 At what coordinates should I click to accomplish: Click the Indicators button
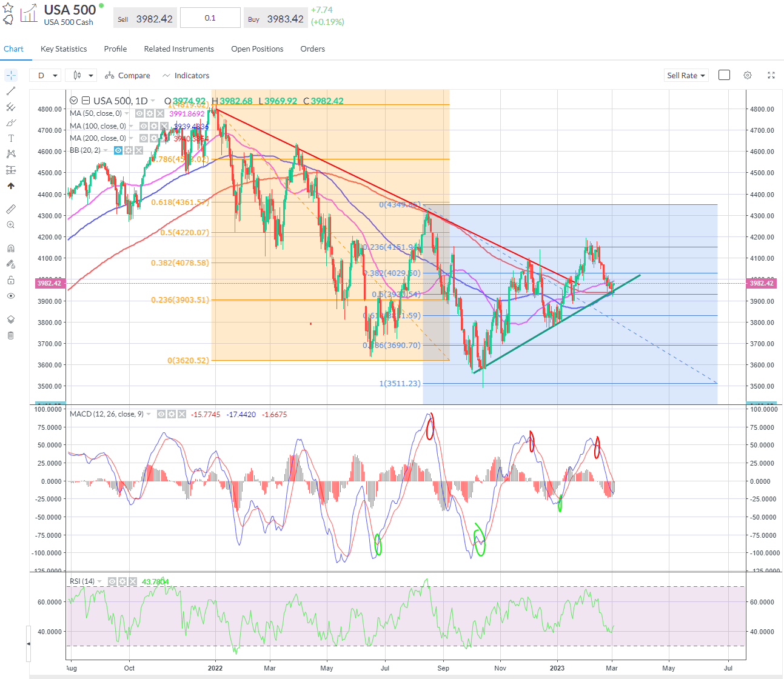(x=186, y=75)
